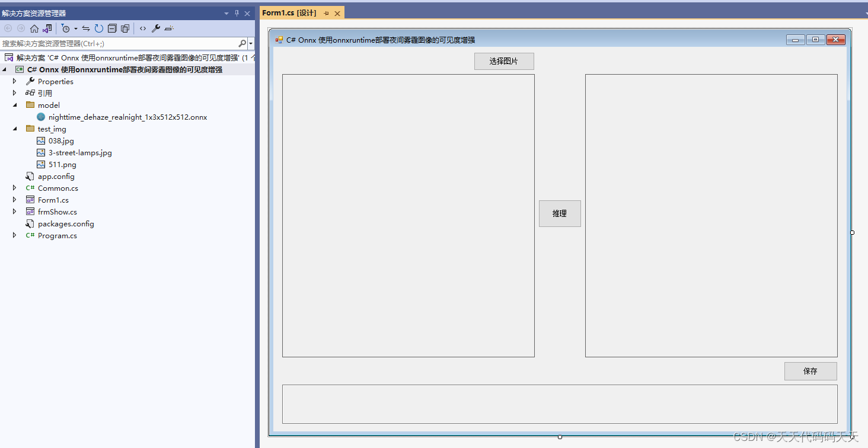Open the pending changes filter dropdown arrow

coord(76,28)
